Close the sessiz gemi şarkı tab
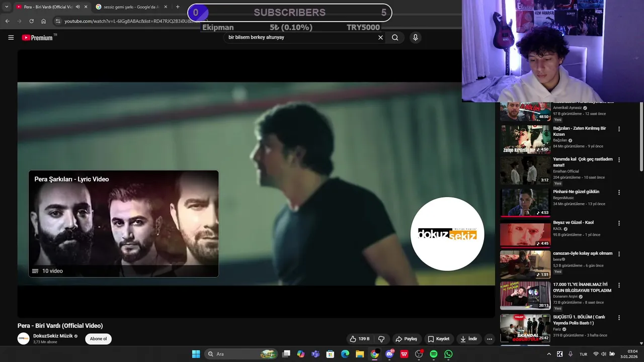Viewport: 644px width, 362px height. (166, 7)
